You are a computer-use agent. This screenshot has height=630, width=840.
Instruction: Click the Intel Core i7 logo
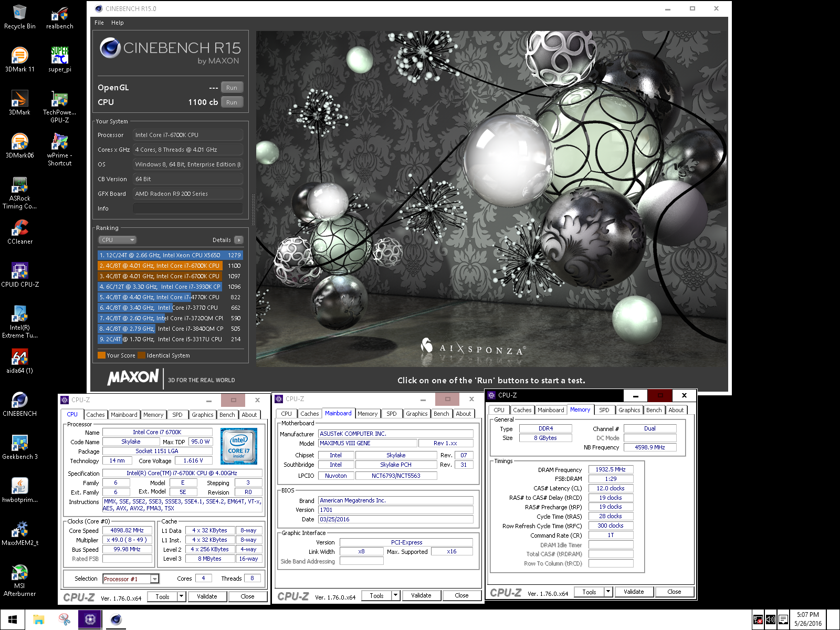click(x=239, y=446)
